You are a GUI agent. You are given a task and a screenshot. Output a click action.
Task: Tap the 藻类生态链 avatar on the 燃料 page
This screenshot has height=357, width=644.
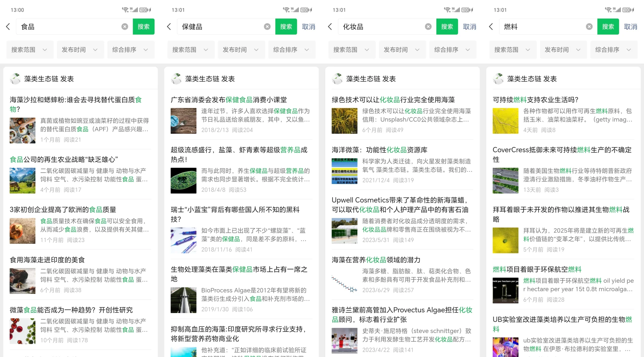pos(498,79)
